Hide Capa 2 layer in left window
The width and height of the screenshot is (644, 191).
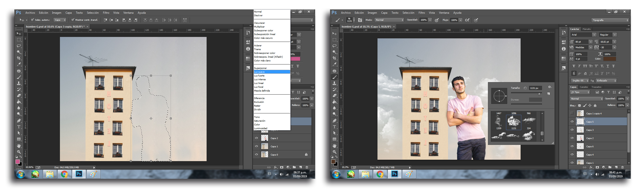click(x=256, y=138)
